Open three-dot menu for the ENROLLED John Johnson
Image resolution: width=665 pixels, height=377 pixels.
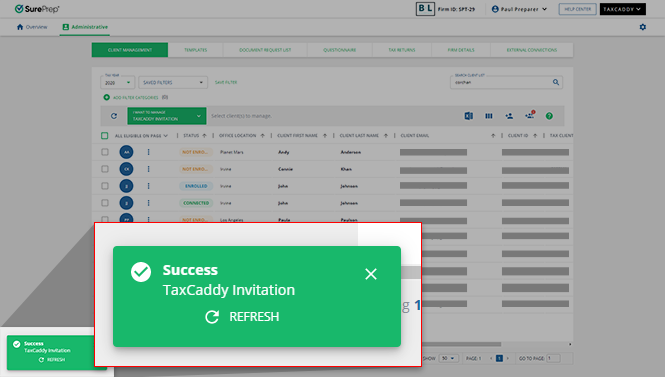pyautogui.click(x=148, y=186)
